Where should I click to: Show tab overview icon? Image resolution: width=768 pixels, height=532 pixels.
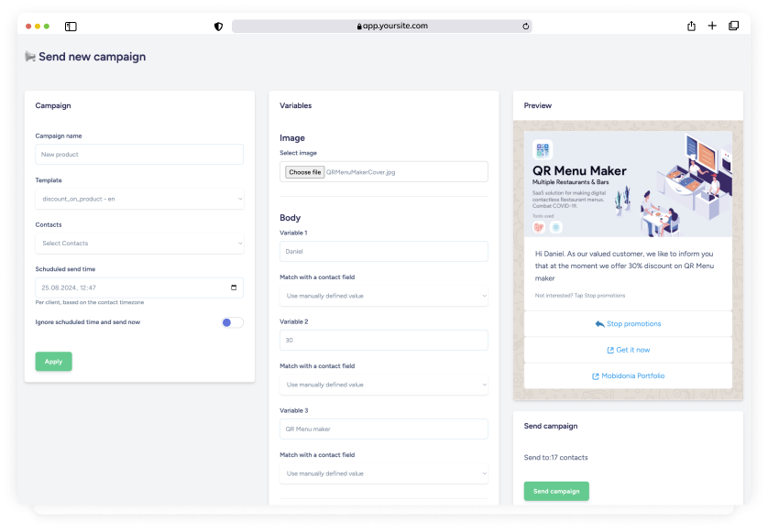tap(733, 26)
